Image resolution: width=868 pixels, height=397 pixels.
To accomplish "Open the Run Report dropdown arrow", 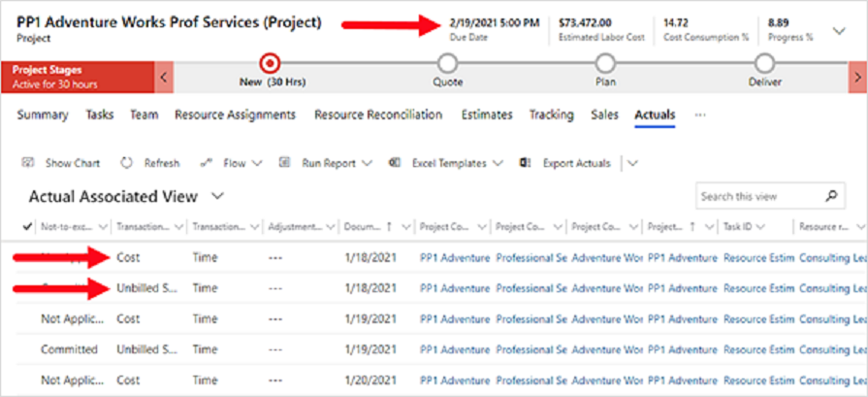I will click(x=368, y=163).
